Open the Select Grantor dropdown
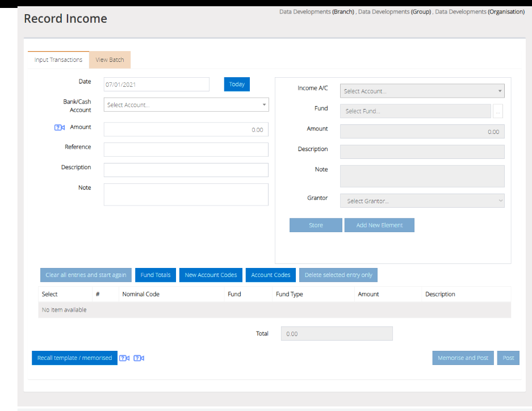 [422, 200]
